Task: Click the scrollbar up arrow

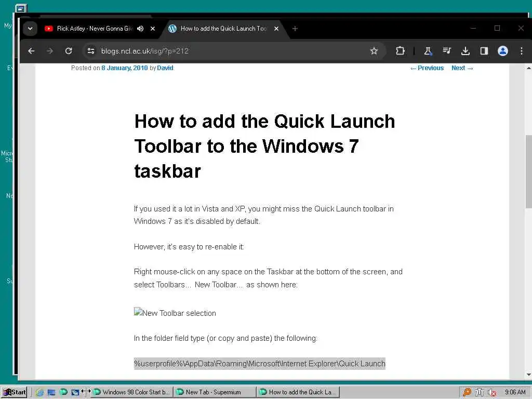Action: pyautogui.click(x=528, y=68)
